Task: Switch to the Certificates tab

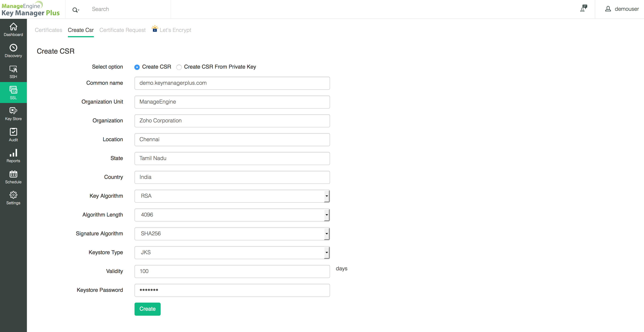Action: point(48,30)
